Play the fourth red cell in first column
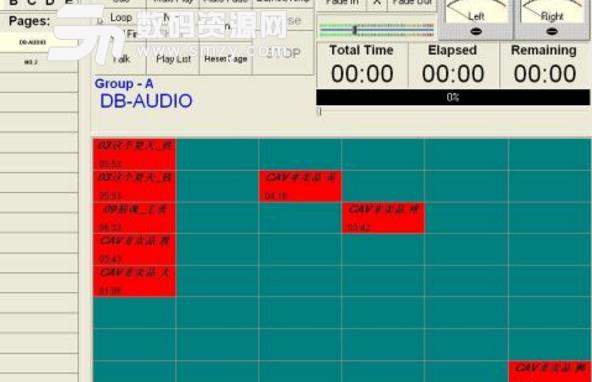Screen dimensions: 592x382 134,250
